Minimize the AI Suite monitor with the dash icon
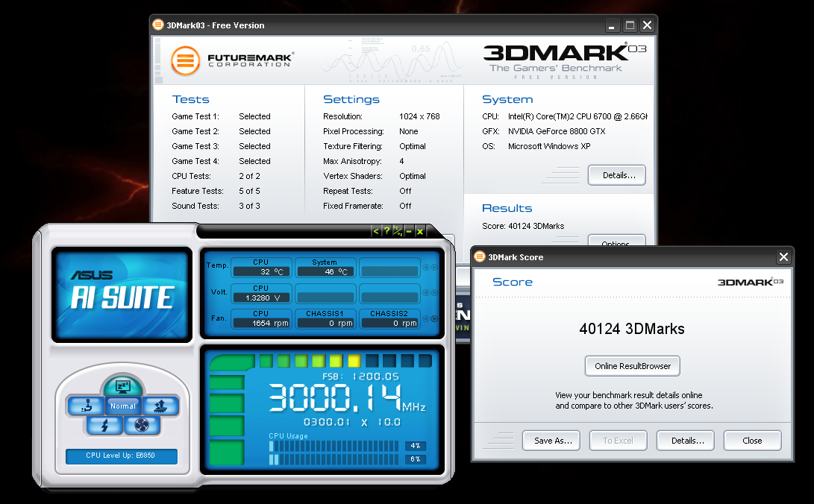814x504 pixels. (409, 231)
